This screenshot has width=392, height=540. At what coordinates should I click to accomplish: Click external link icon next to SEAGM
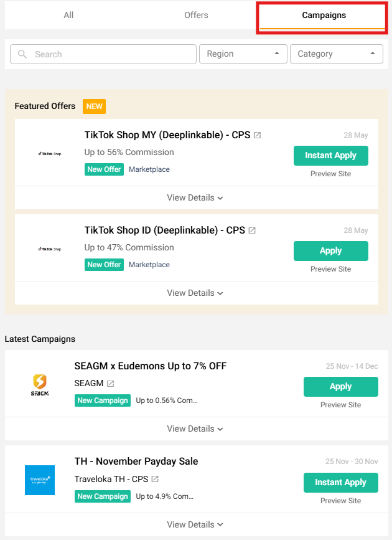110,384
